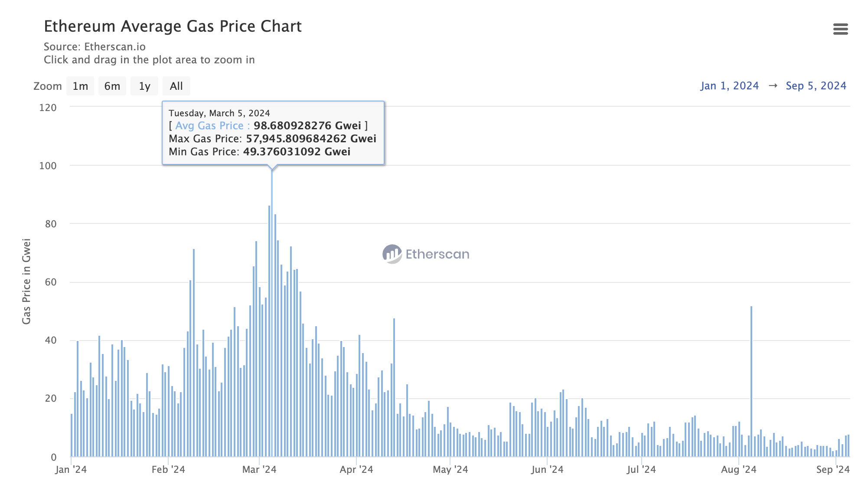Screen dimensions: 868x498
Task: Select the All zoom range
Action: (x=176, y=86)
